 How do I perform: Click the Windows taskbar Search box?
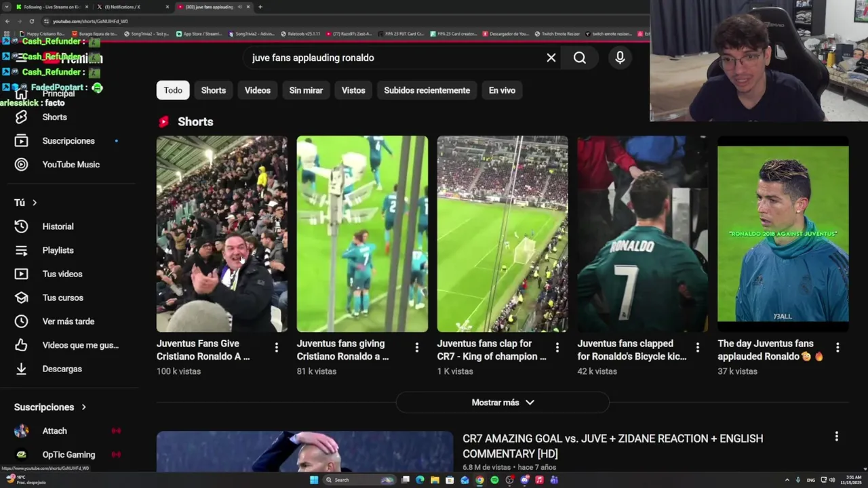point(359,480)
